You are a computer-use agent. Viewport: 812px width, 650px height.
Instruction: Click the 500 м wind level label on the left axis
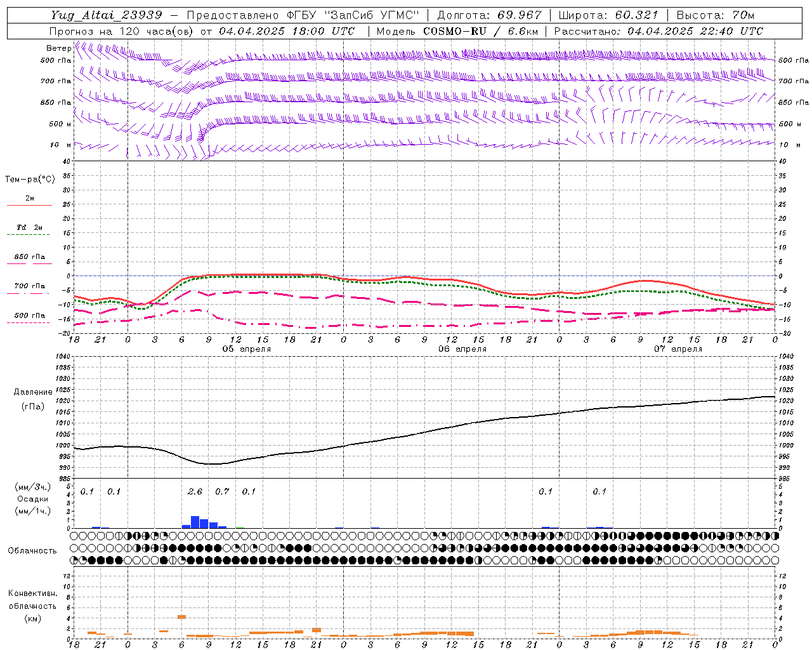coord(60,124)
